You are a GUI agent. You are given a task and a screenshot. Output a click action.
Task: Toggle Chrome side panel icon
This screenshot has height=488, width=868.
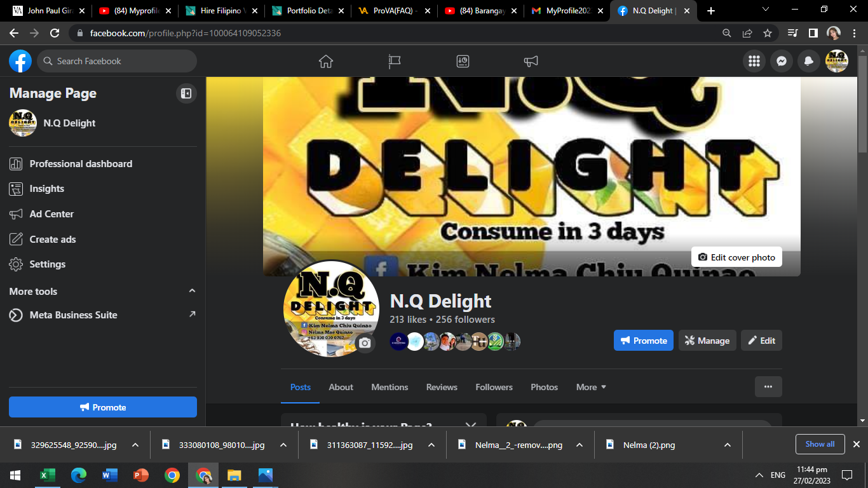(x=813, y=33)
